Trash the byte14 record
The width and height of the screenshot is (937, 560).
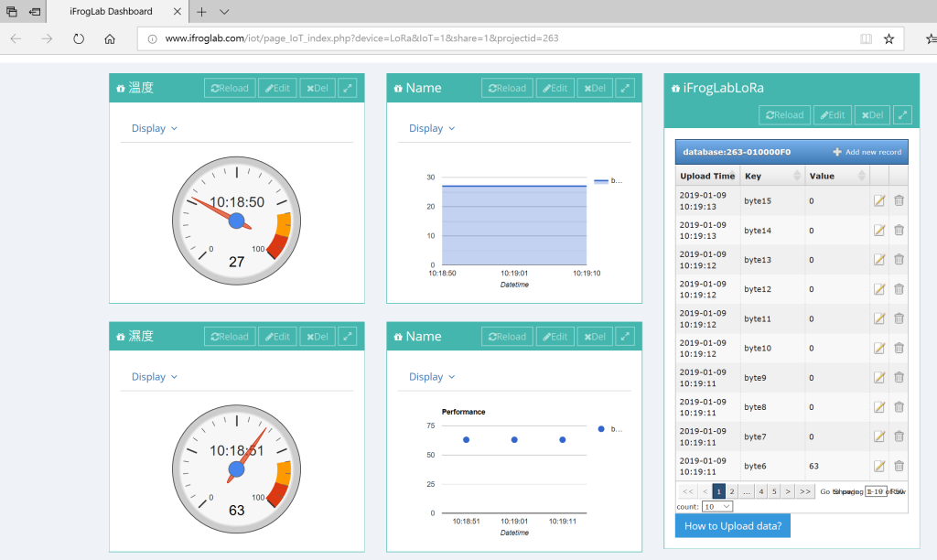[899, 230]
